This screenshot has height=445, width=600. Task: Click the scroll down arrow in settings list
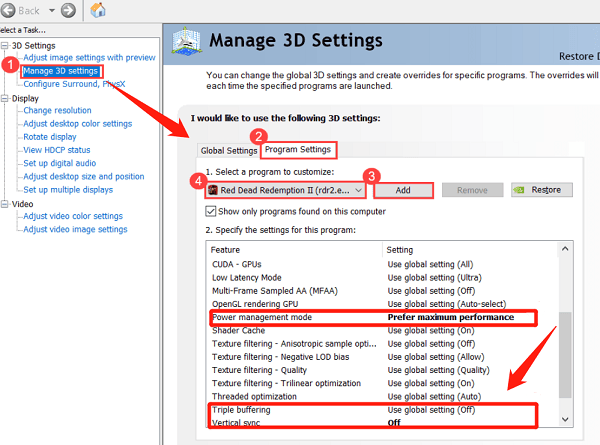[x=565, y=419]
